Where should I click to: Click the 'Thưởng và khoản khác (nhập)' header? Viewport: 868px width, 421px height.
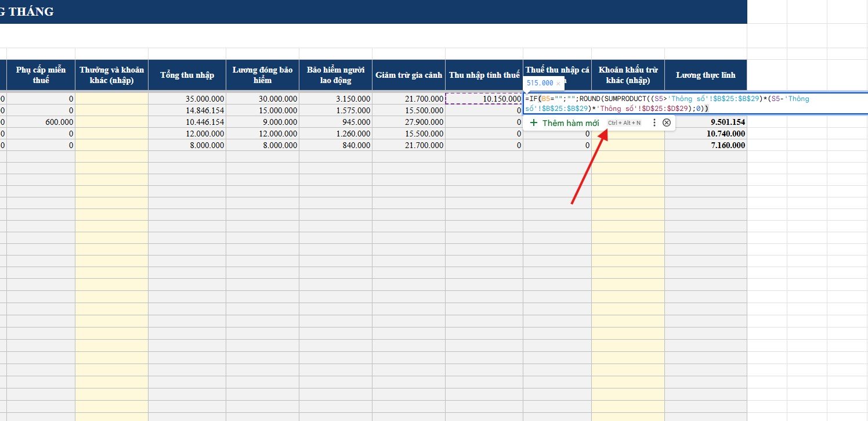pyautogui.click(x=112, y=75)
